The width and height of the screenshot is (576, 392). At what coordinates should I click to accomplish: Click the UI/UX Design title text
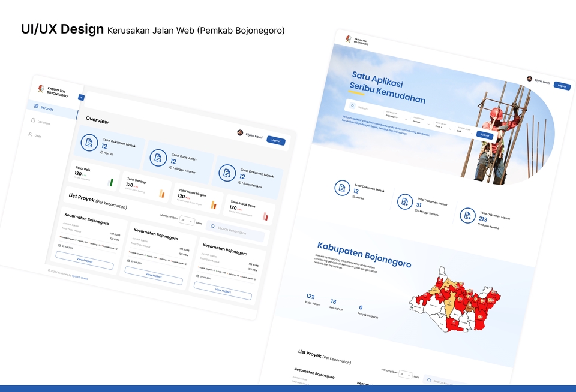[62, 29]
